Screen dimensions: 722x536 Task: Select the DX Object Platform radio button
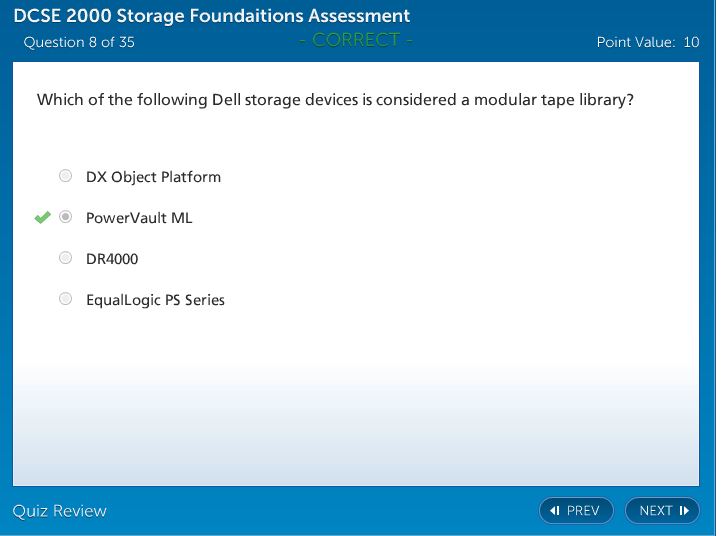[x=66, y=176]
